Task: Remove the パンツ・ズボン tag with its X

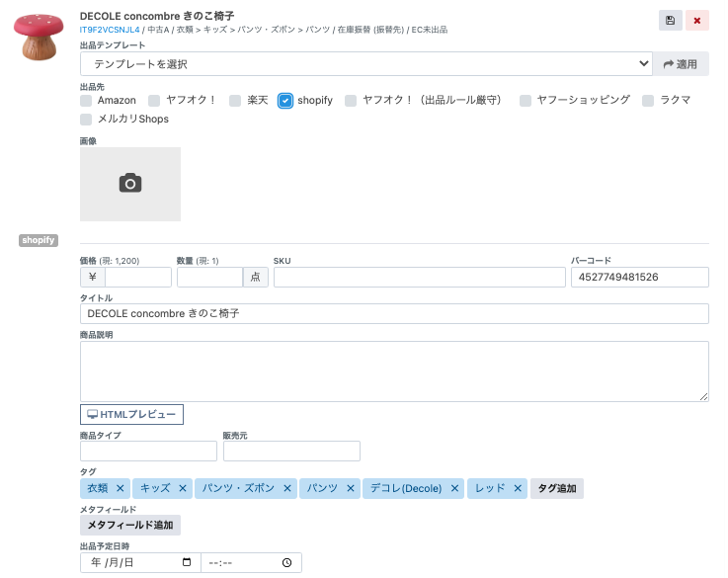Action: click(287, 488)
